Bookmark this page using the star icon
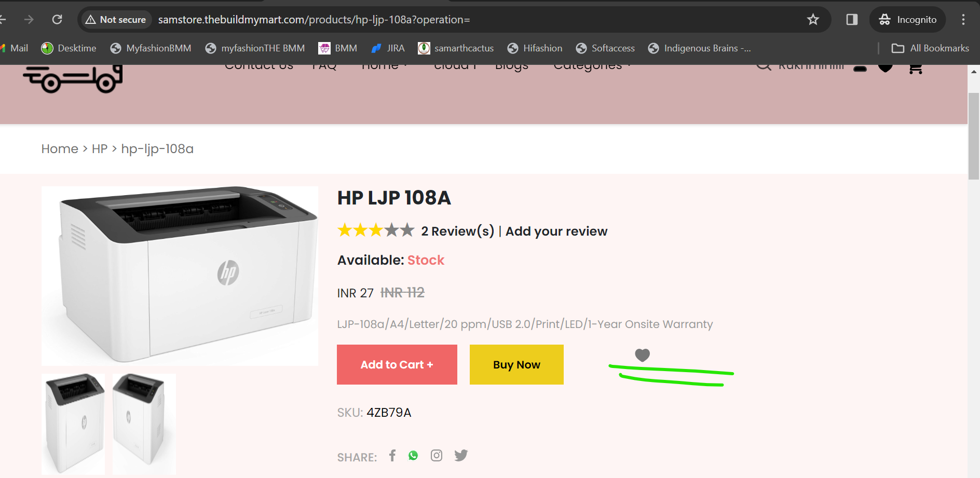The width and height of the screenshot is (980, 478). click(813, 20)
